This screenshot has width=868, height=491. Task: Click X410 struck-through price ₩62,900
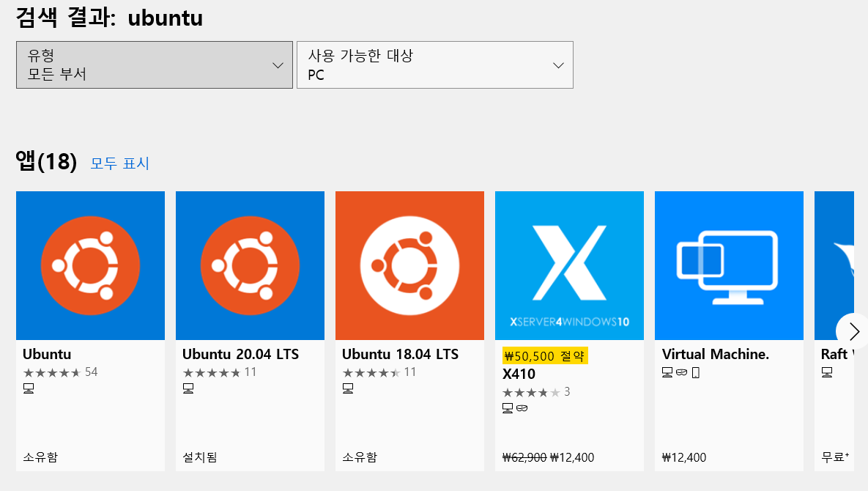pyautogui.click(x=524, y=458)
